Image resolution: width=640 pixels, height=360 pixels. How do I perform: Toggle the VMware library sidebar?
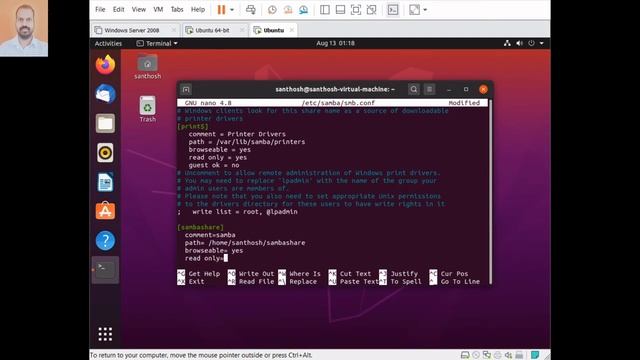click(325, 10)
